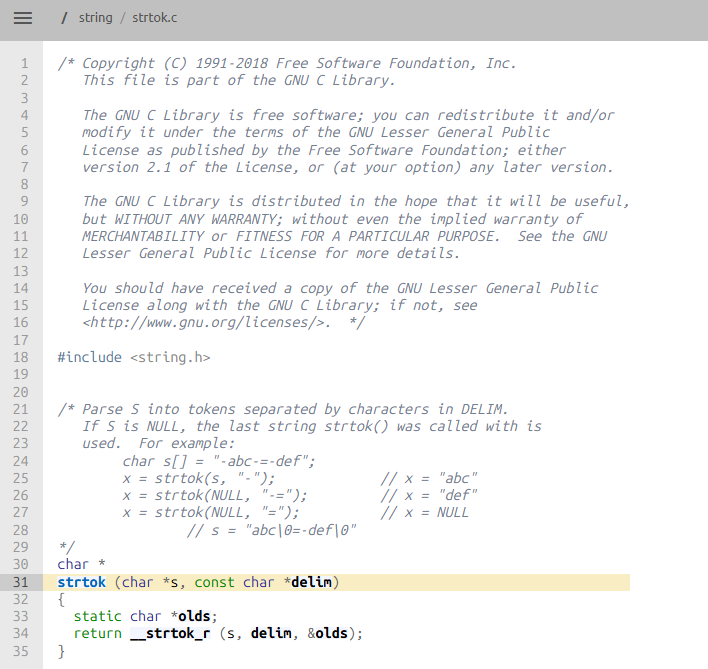Jump to line number 1
Image resolution: width=708 pixels, height=669 pixels.
point(25,63)
